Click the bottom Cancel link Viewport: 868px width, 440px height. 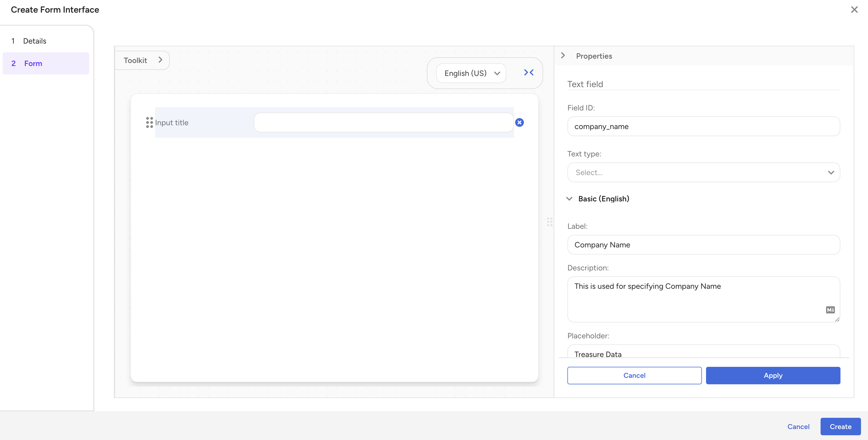pos(798,427)
